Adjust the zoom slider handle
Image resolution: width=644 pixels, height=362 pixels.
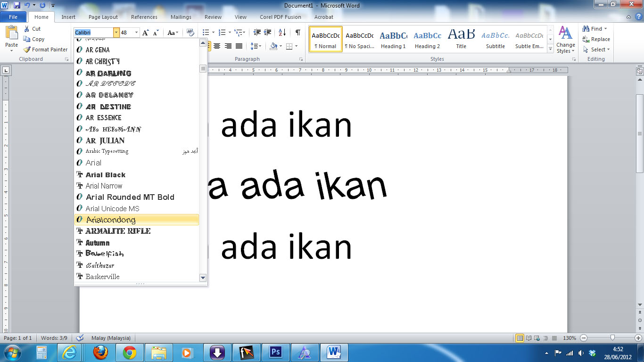pyautogui.click(x=612, y=338)
